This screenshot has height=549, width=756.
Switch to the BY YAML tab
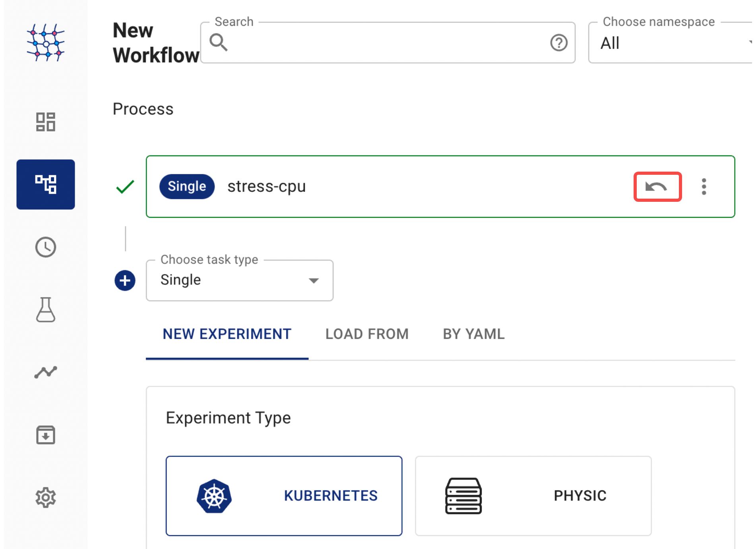tap(473, 334)
